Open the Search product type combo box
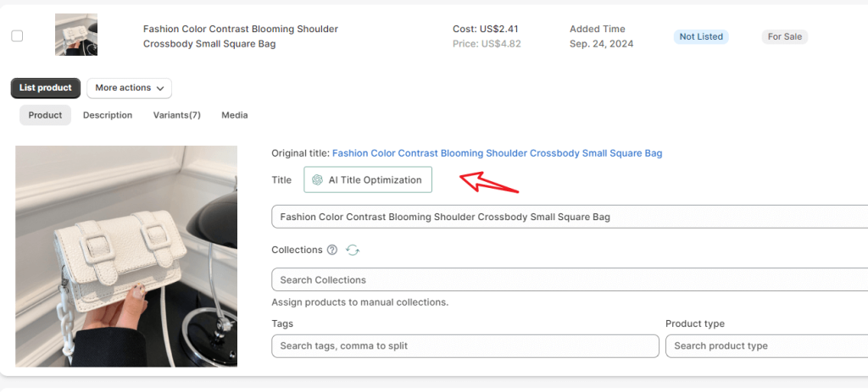Screen dimensions: 868x392 (766, 345)
